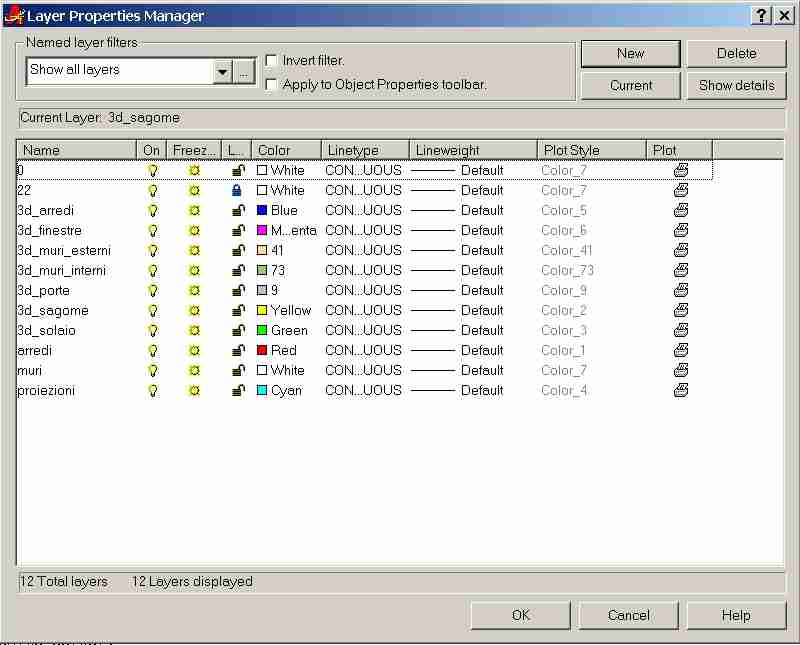Check Apply to Object Properties toolbar
This screenshot has height=645, width=800.
[x=271, y=85]
